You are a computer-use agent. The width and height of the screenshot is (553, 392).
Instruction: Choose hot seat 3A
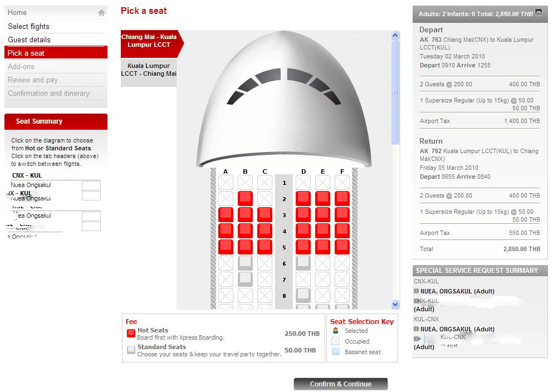pos(226,215)
